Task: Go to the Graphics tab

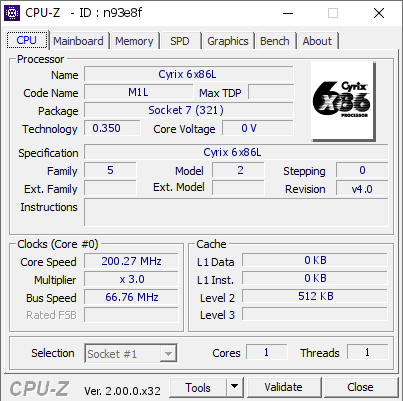Action: pyautogui.click(x=228, y=41)
